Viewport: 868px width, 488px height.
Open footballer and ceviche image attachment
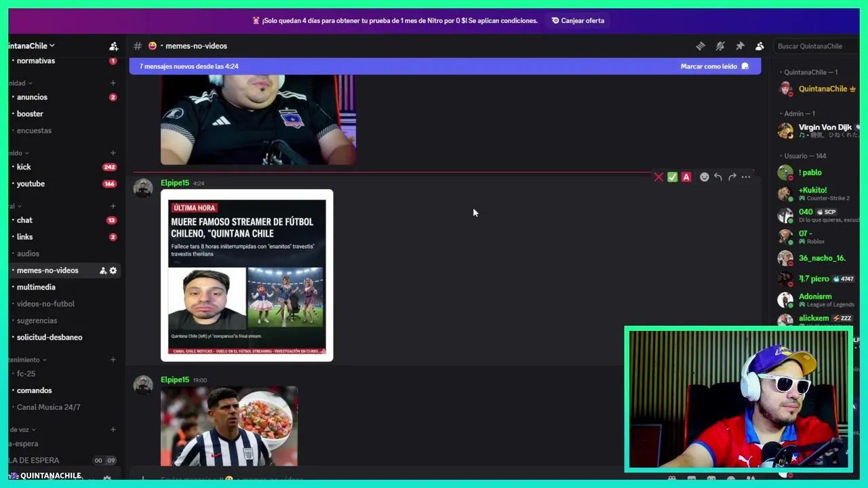[229, 426]
